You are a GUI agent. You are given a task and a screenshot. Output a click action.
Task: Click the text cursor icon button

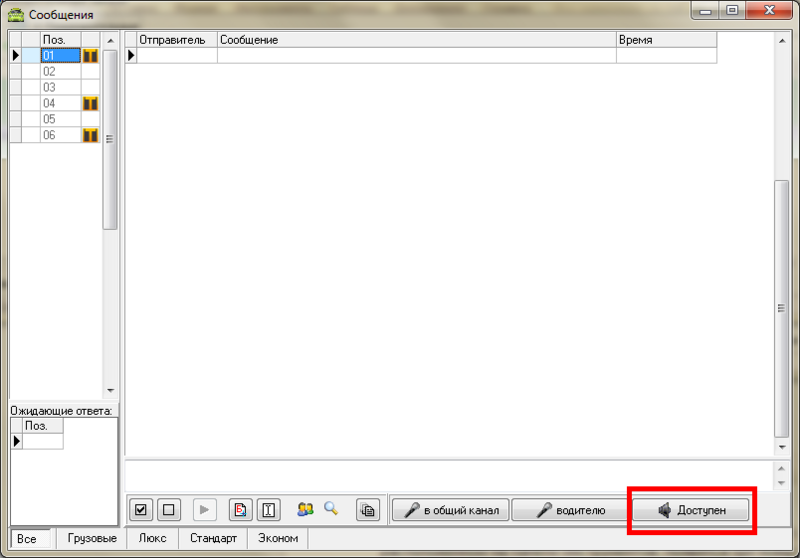point(268,510)
